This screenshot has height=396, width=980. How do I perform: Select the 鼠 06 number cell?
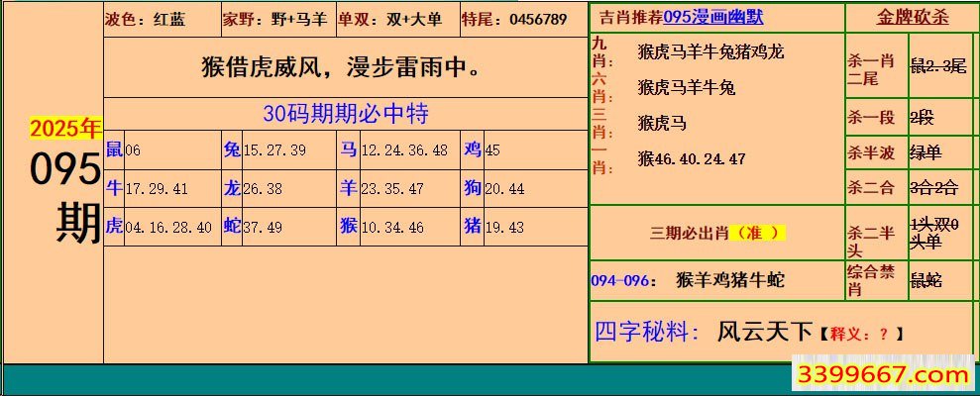tap(162, 150)
